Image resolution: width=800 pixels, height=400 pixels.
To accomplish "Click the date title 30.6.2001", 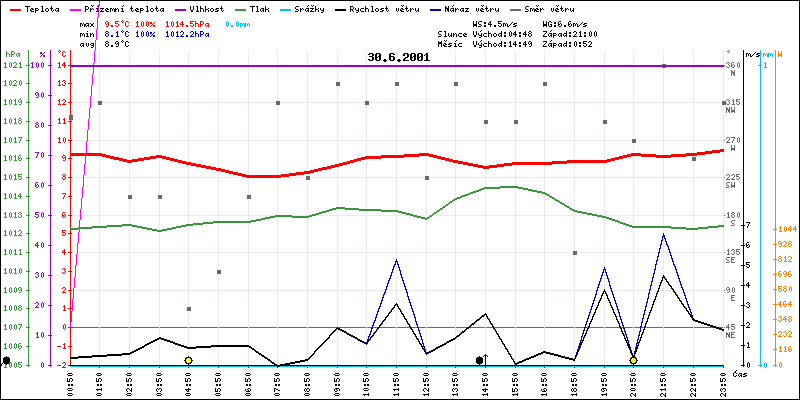I will tap(398, 57).
